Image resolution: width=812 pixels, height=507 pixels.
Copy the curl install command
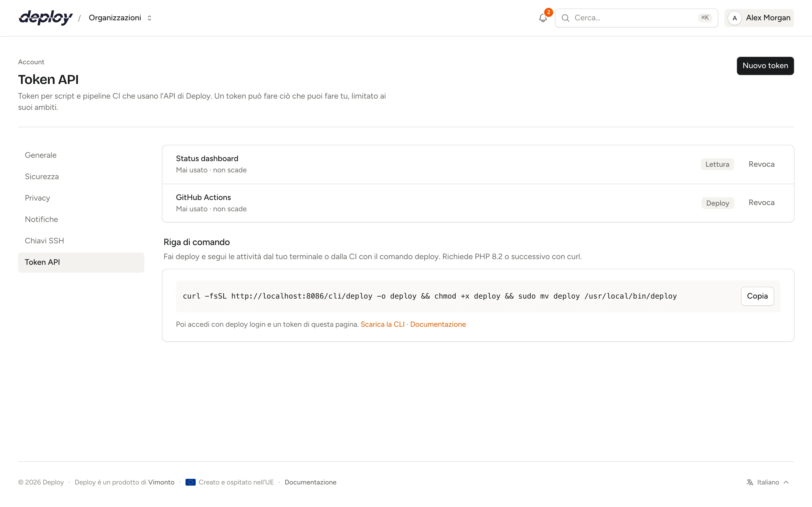pos(757,296)
